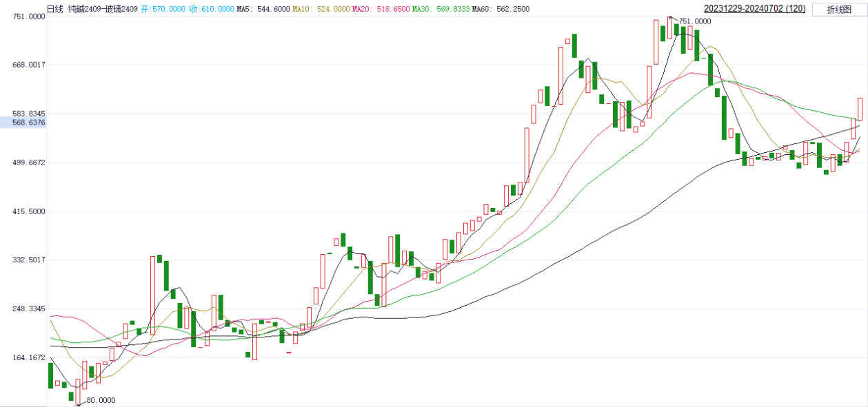Click the MA30: 569.8333 indicator label
This screenshot has height=407, width=868.
pyautogui.click(x=441, y=9)
